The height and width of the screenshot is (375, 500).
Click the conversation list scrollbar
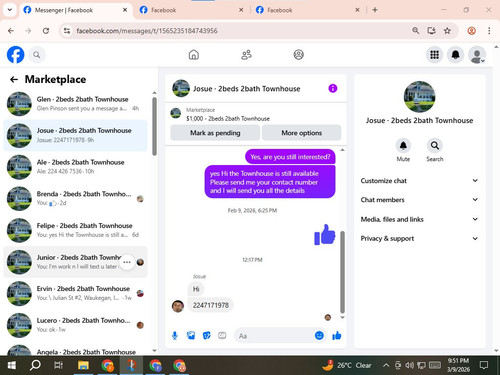tap(154, 126)
